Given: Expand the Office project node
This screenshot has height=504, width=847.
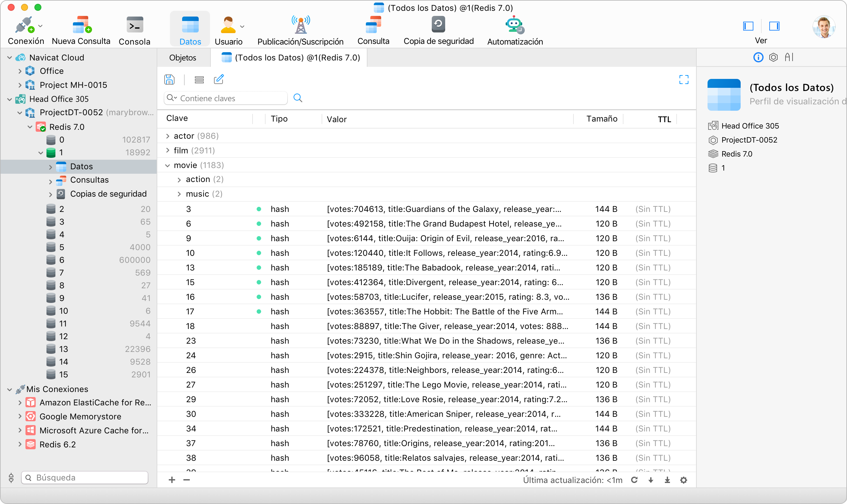Looking at the screenshot, I should tap(20, 71).
